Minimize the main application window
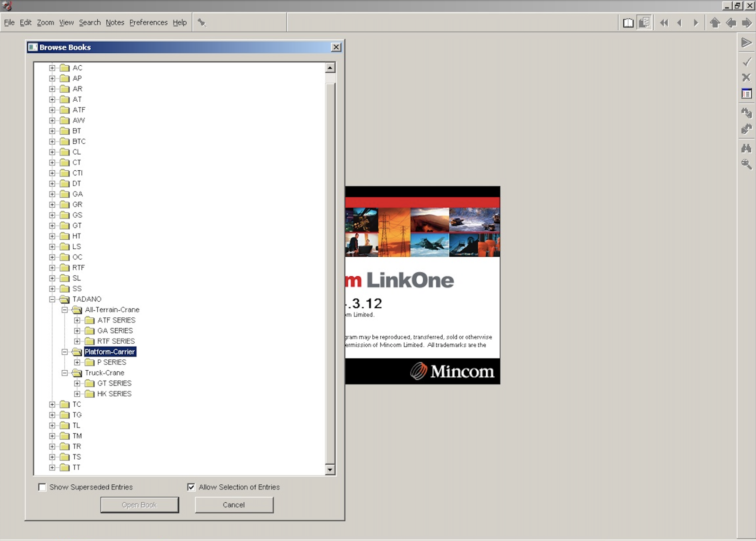Screen dimensions: 756x541 (x=728, y=6)
